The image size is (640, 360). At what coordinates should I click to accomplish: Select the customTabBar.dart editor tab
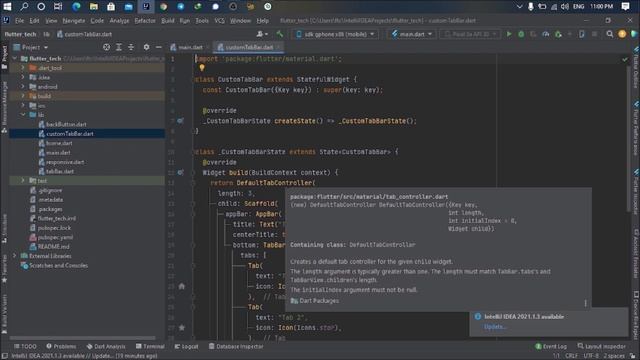point(249,47)
